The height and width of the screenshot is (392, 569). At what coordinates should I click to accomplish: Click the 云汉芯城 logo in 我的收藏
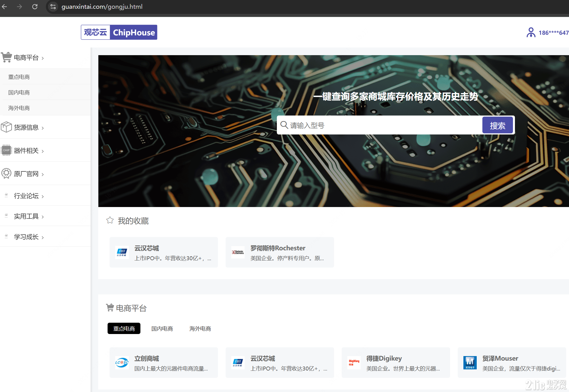pyautogui.click(x=122, y=252)
